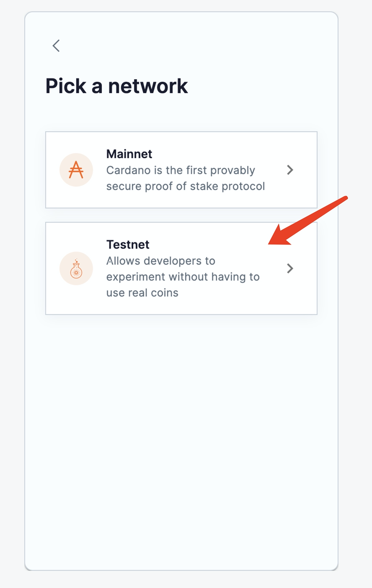Click the word "provably" in Mainnet description
This screenshot has height=588, width=372.
tap(232, 170)
